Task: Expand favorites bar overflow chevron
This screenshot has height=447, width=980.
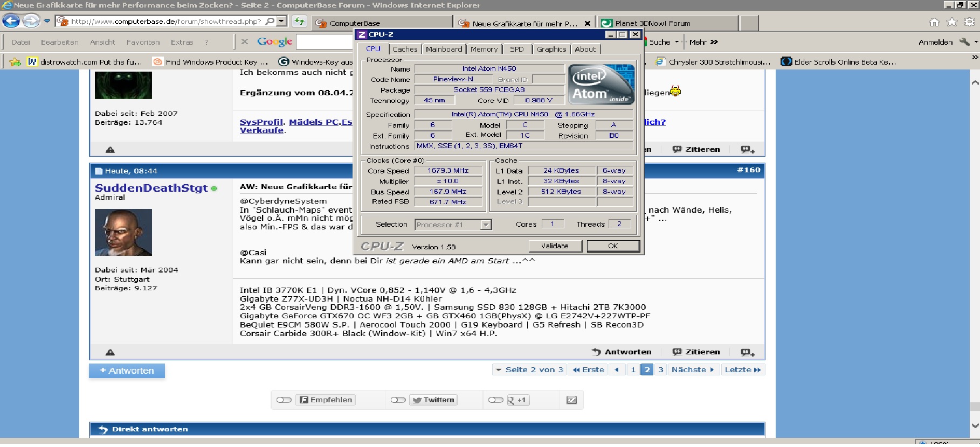Action: click(975, 57)
